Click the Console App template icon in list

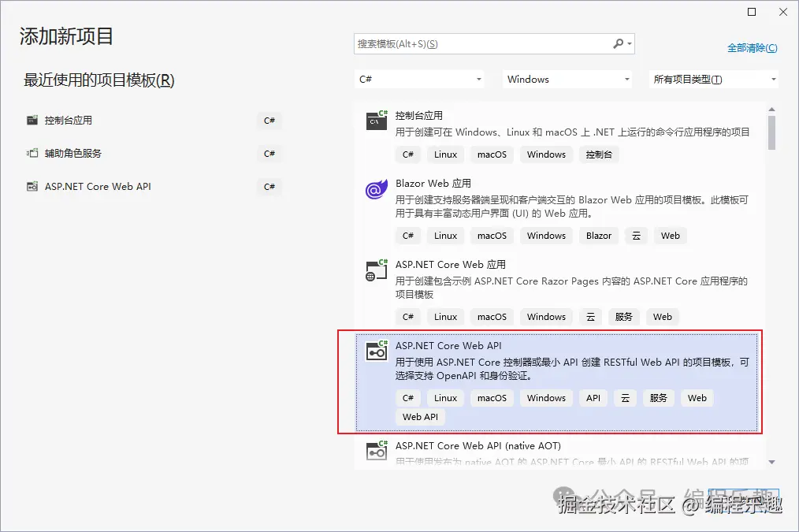377,121
